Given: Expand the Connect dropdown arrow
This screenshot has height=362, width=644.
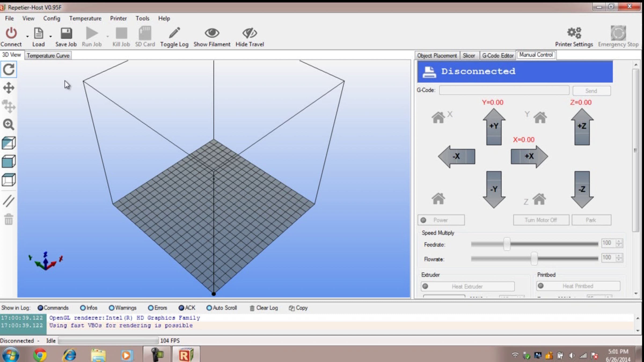Looking at the screenshot, I should click(27, 36).
